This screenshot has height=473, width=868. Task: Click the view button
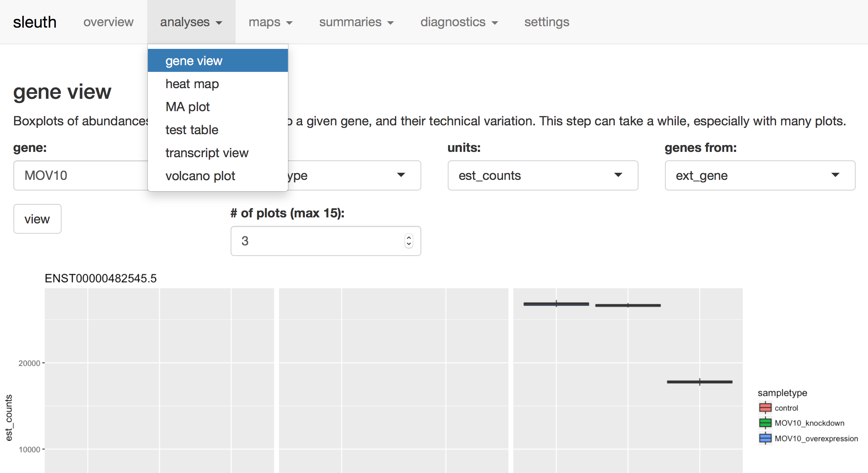37,219
